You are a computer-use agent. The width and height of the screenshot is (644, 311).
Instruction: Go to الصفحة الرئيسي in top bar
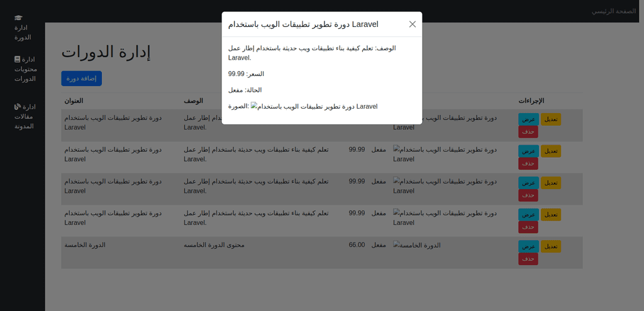pyautogui.click(x=614, y=11)
